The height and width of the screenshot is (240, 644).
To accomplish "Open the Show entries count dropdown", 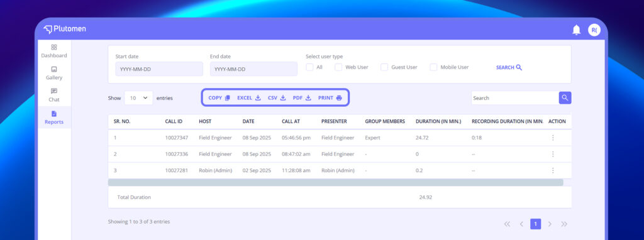I will (138, 98).
